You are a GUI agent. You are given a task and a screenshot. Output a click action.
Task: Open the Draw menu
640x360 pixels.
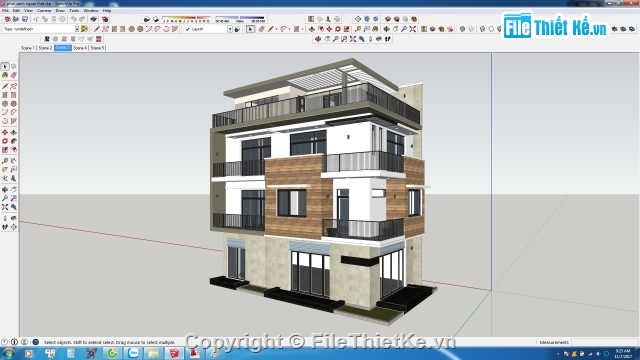point(60,11)
